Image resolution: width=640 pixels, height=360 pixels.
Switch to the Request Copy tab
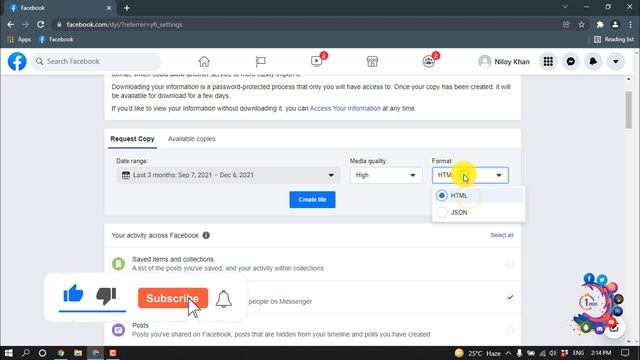[132, 139]
